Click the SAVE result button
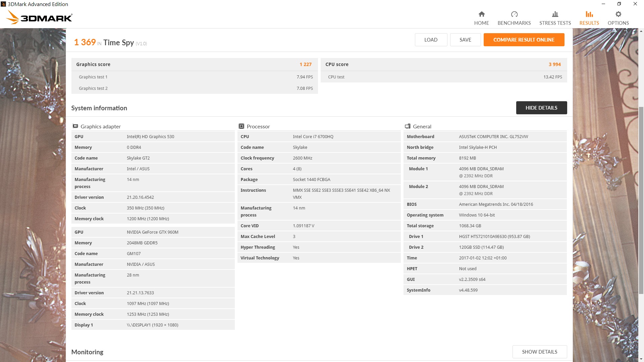This screenshot has height=362, width=644. [465, 40]
